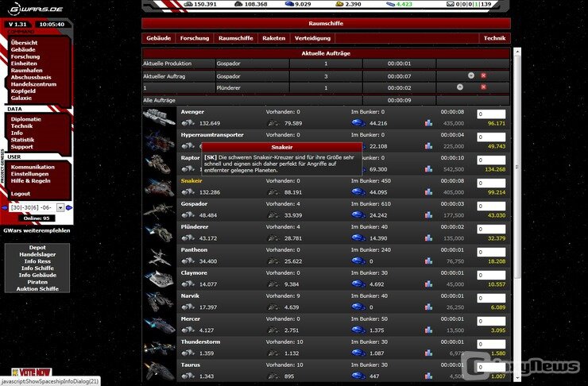Click the Snakeir ship name
Screen dimensions: 588x386
(191, 181)
